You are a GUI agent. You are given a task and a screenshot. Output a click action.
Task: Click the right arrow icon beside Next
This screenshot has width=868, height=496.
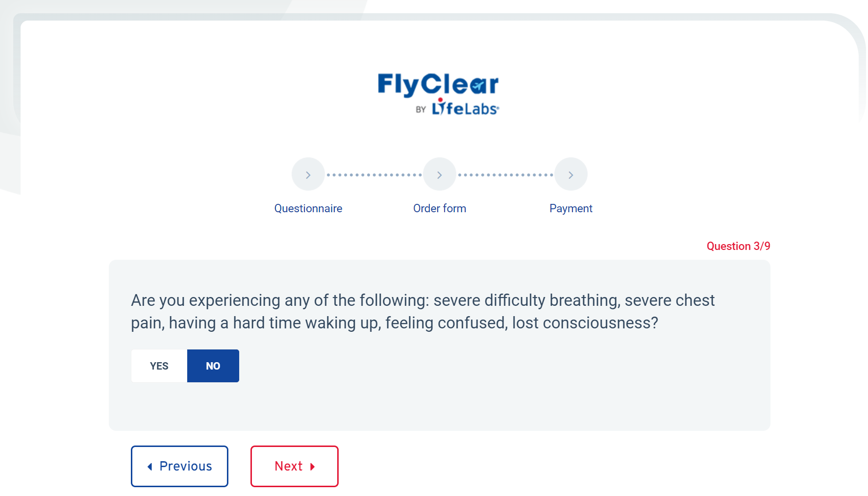[x=312, y=467]
